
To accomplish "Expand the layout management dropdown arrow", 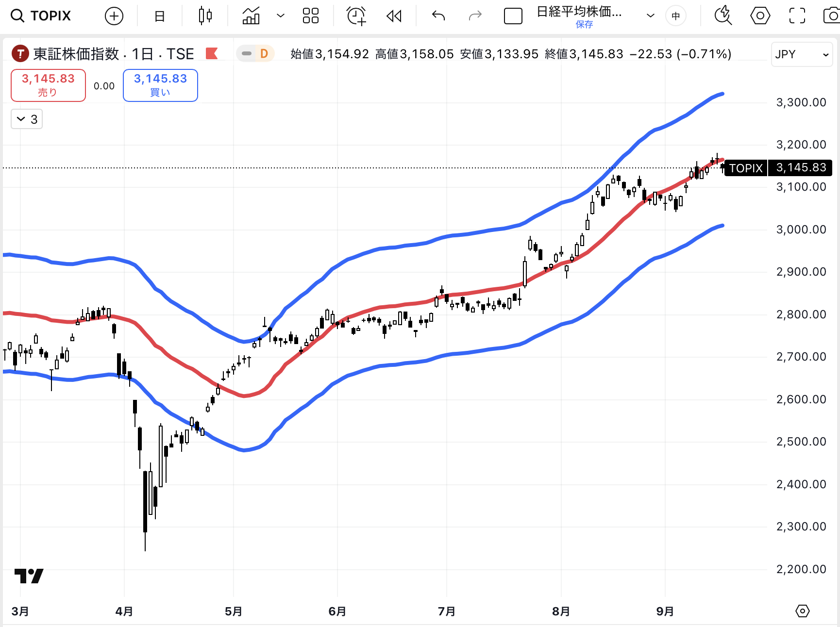I will pyautogui.click(x=651, y=16).
